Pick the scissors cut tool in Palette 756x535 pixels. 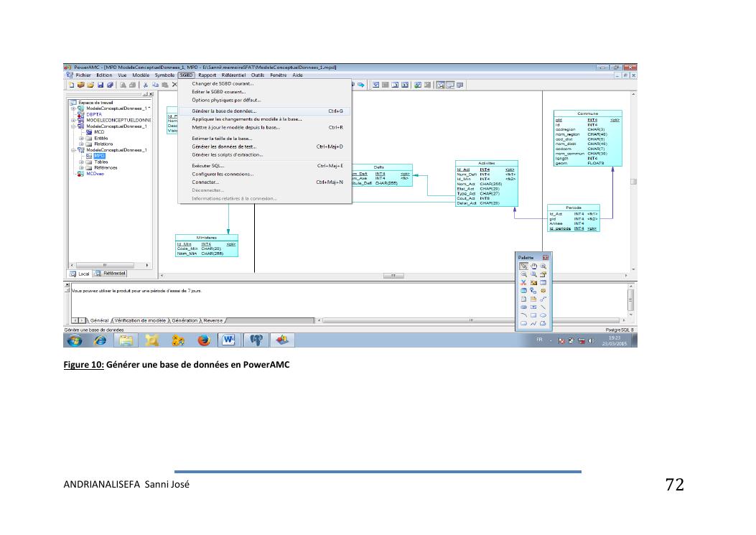click(x=523, y=282)
